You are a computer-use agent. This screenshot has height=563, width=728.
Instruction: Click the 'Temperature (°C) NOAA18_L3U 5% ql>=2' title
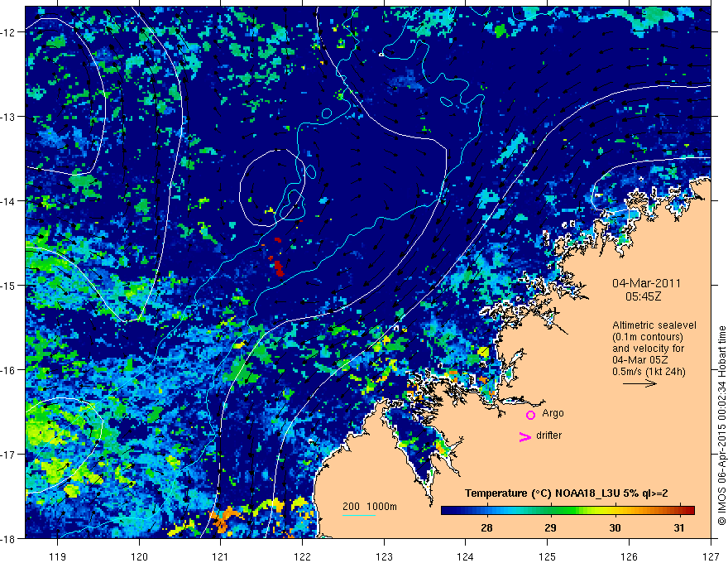567,493
